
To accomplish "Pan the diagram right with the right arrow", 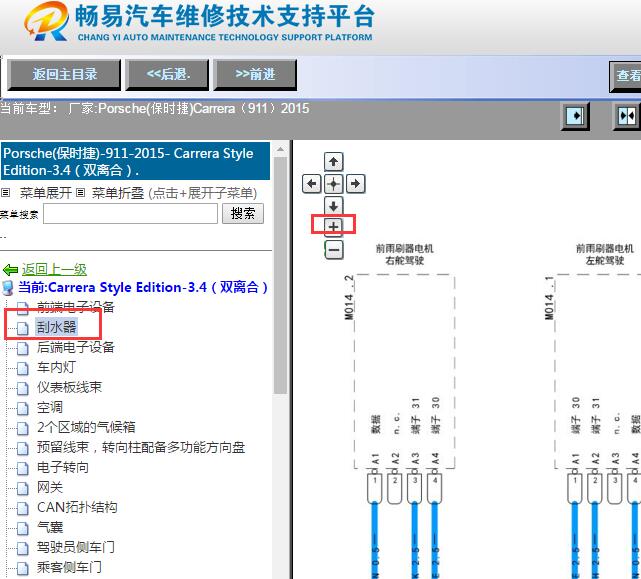I will [355, 184].
